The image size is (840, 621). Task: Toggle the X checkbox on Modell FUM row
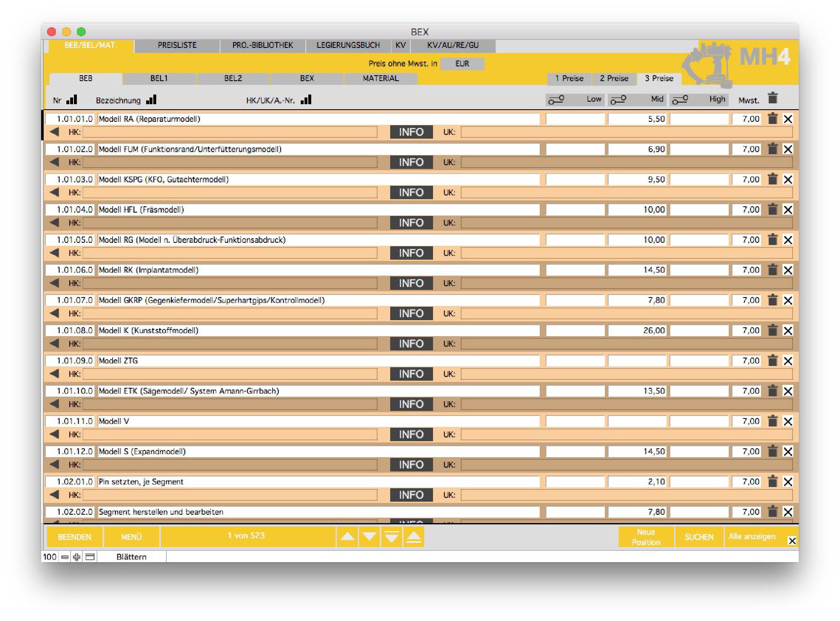click(788, 149)
